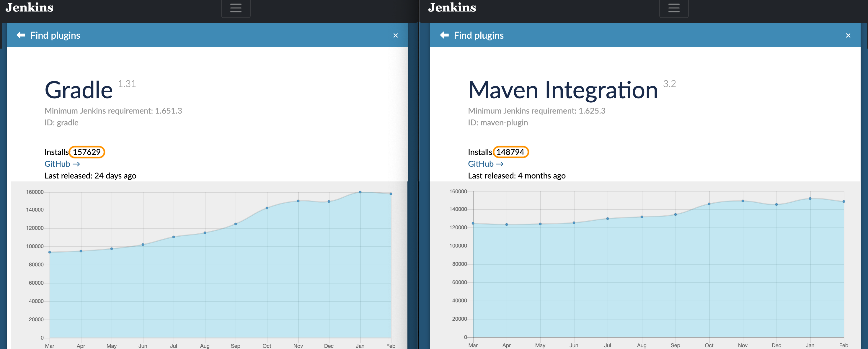
Task: Click the Gradle plugin title heading
Action: [79, 90]
